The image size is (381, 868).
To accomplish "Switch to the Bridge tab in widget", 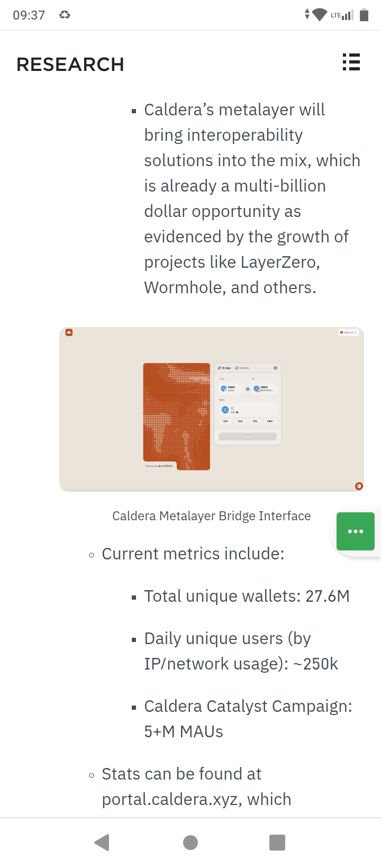I will [224, 368].
